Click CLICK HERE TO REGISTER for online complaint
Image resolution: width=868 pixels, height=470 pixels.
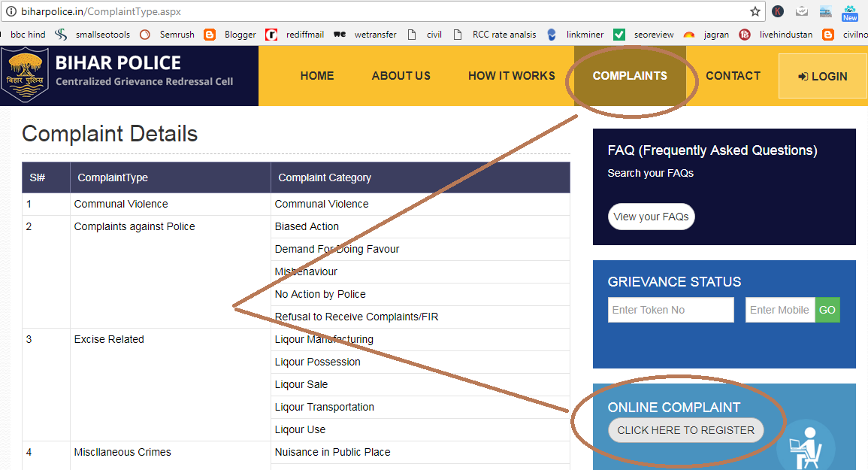point(685,430)
